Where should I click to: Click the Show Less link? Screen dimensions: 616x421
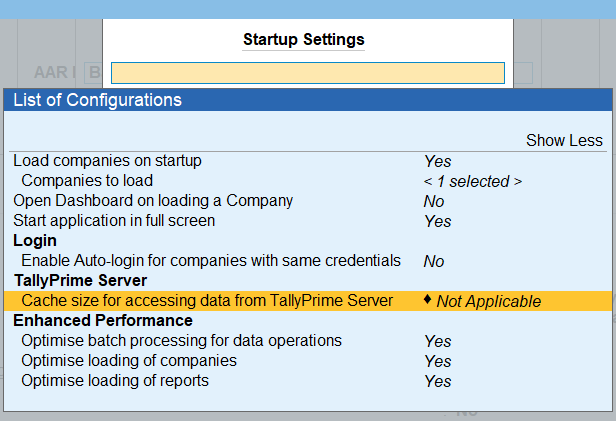(564, 141)
